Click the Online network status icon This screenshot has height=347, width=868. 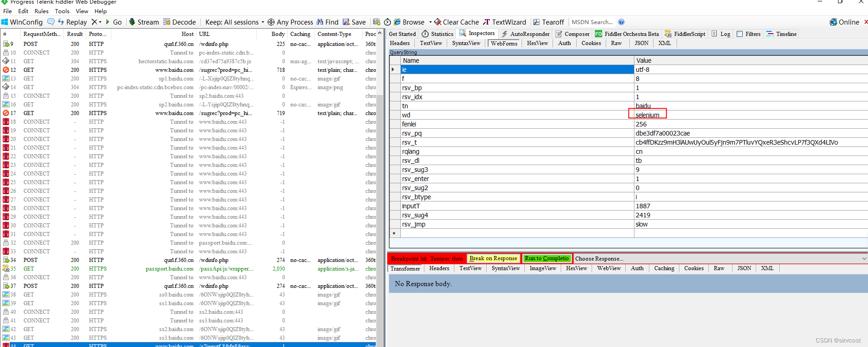[x=833, y=22]
